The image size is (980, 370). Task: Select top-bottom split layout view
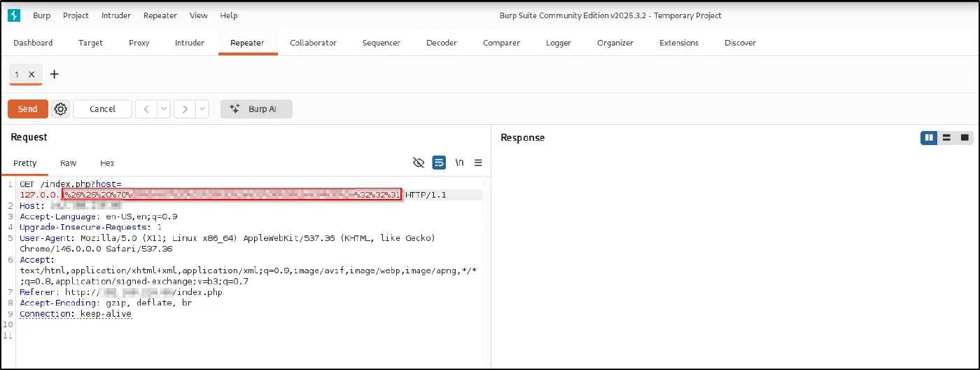pos(946,137)
